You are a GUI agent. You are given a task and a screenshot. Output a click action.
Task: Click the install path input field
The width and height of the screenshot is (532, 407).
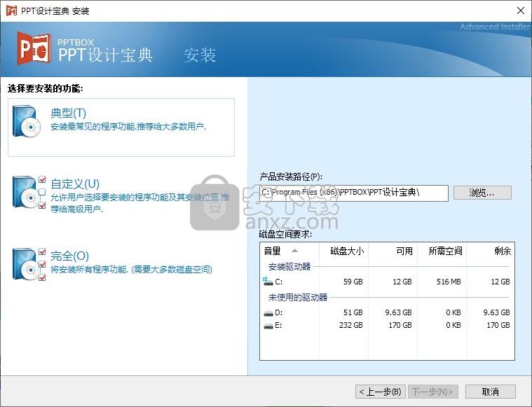pyautogui.click(x=354, y=193)
